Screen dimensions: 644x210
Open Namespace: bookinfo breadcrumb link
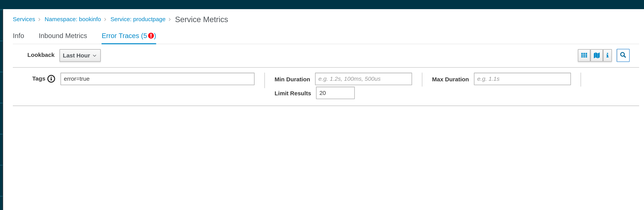pos(72,19)
